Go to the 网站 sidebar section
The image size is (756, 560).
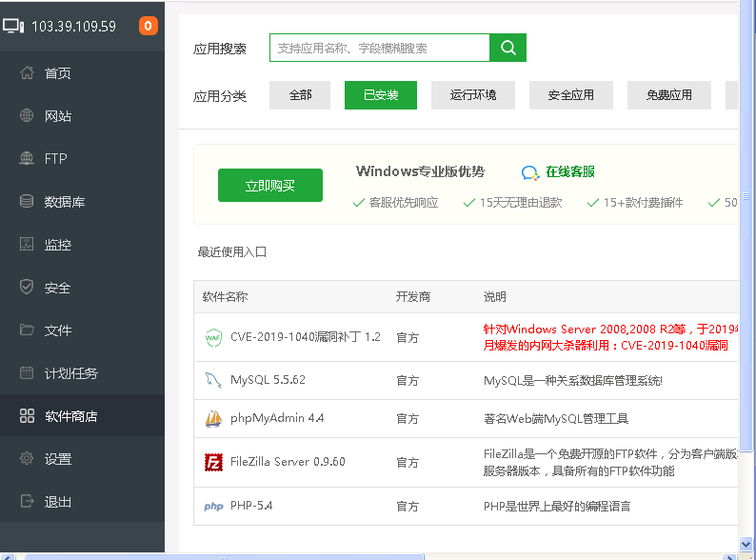pos(58,116)
